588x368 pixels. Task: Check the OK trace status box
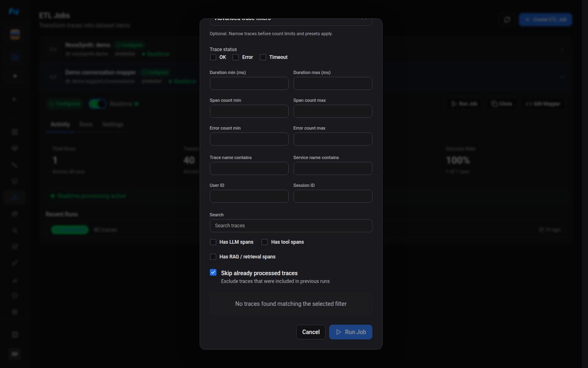(213, 57)
